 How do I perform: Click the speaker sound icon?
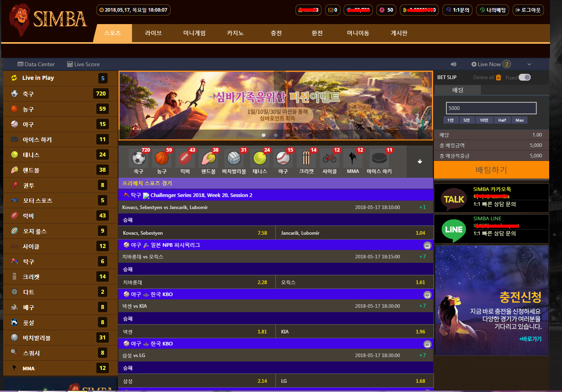click(454, 64)
